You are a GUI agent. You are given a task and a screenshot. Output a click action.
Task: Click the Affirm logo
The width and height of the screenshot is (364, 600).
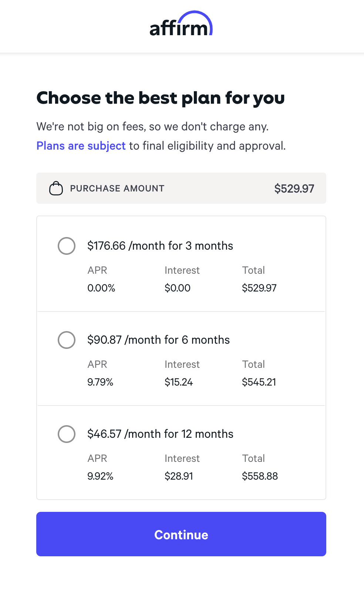pyautogui.click(x=181, y=24)
